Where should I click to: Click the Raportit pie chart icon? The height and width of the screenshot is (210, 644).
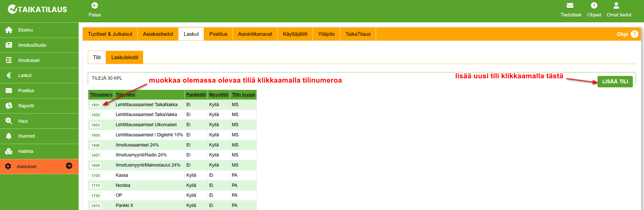point(9,106)
